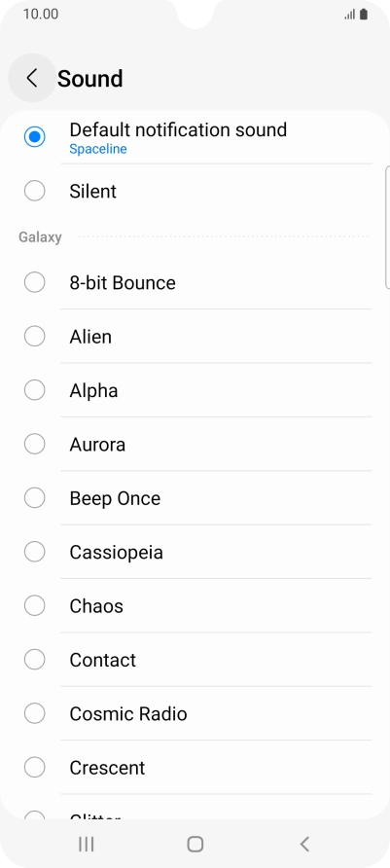Image resolution: width=390 pixels, height=868 pixels.
Task: Choose Aurora as notification sound
Action: coord(34,444)
